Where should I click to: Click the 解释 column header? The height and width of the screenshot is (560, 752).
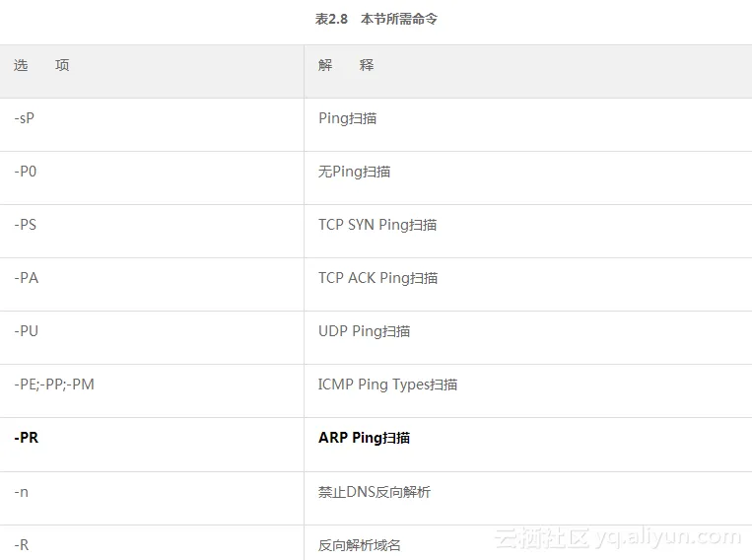coord(346,65)
